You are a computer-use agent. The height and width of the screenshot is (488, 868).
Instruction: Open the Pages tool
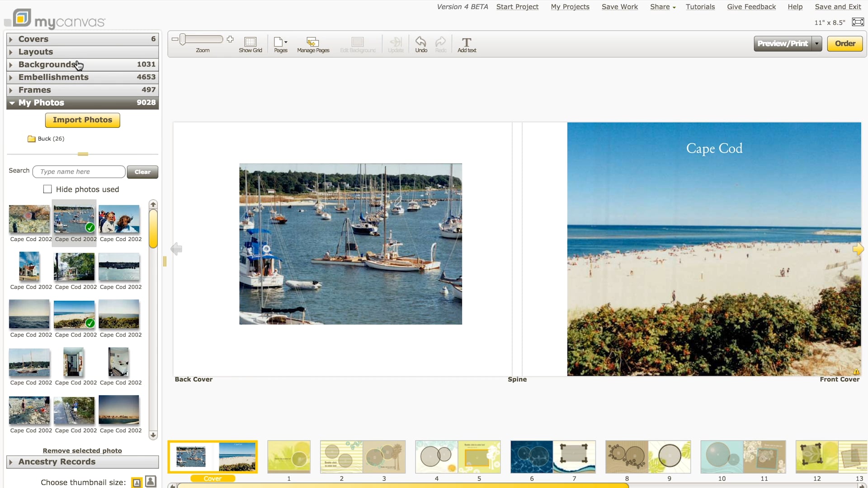coord(279,42)
